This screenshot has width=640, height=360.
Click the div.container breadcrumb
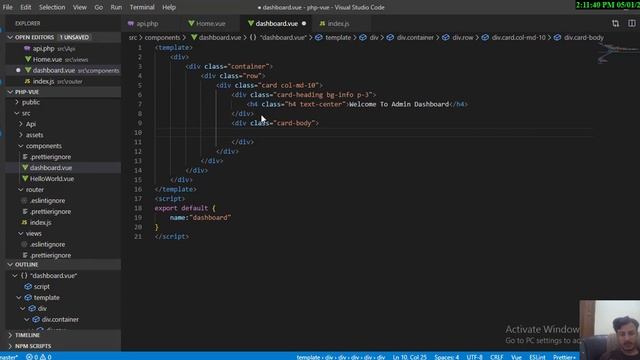[x=415, y=38]
